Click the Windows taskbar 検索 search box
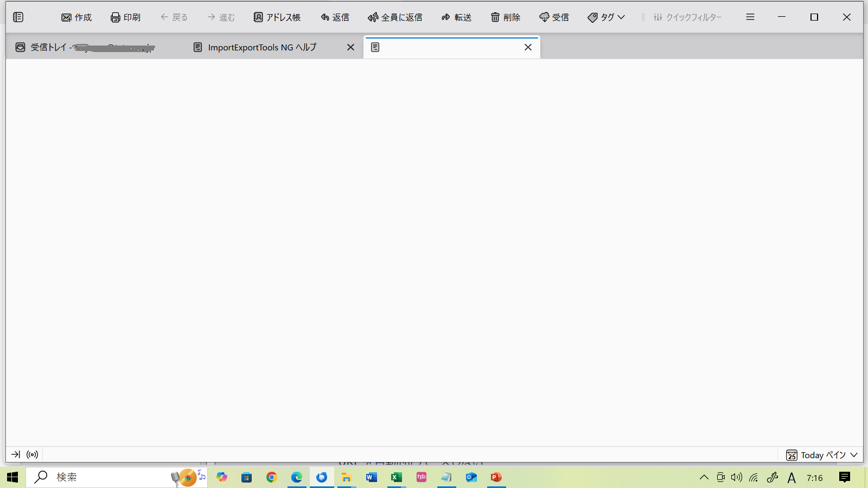This screenshot has width=868, height=488. click(x=108, y=477)
